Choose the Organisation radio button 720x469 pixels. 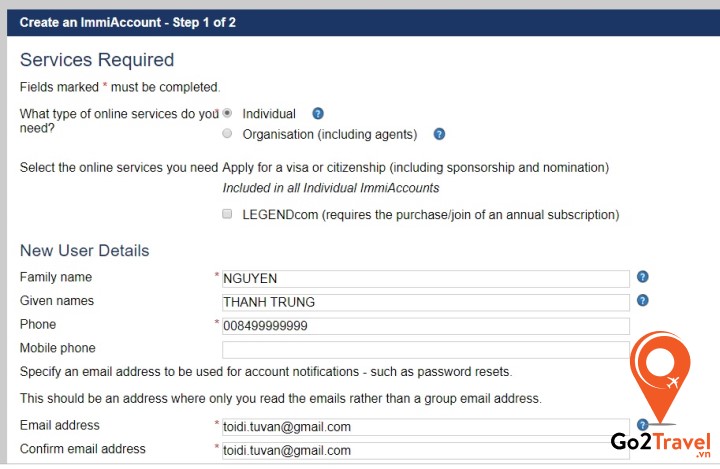point(228,134)
